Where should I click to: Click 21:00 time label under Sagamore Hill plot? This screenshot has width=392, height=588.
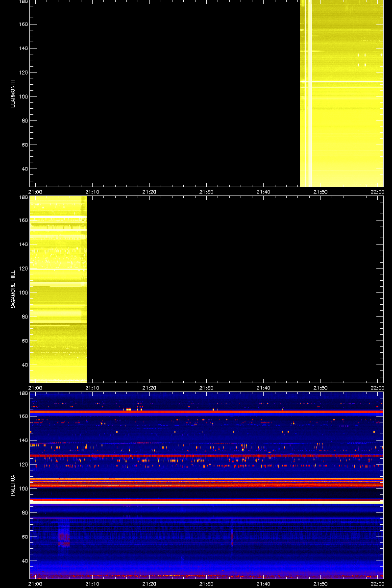coord(36,388)
